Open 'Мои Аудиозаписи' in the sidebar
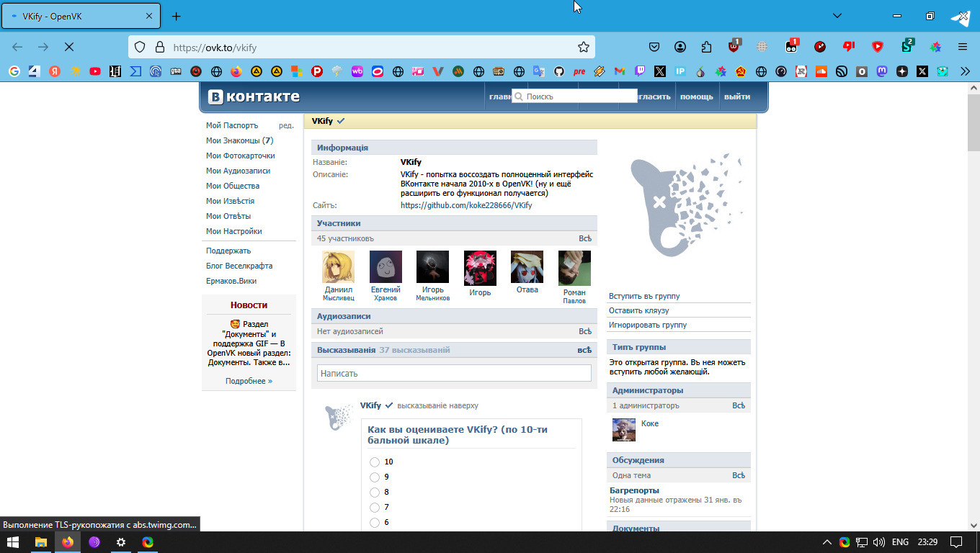This screenshot has height=553, width=980. [x=238, y=171]
